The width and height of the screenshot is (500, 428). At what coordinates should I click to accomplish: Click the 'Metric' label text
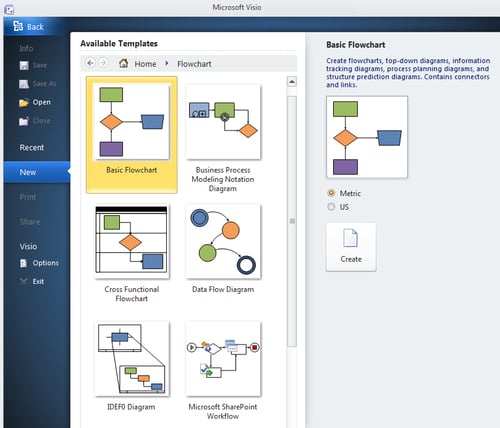[350, 193]
